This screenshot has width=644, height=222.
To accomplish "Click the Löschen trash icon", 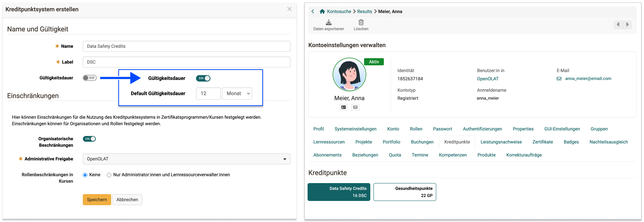I will [361, 22].
